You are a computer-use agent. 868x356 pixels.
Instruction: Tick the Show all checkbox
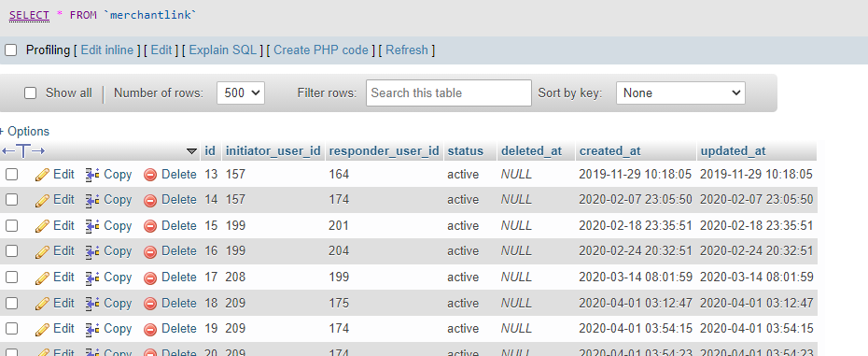tap(31, 93)
